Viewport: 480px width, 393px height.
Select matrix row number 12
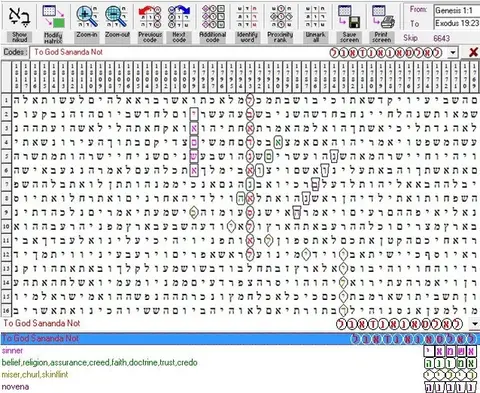[x=6, y=255]
